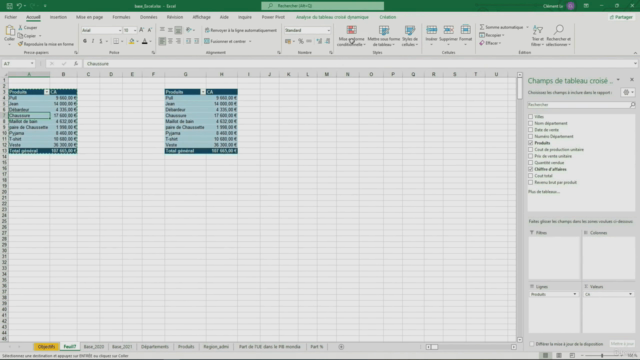Click the undo arrow in title bar

19,6
